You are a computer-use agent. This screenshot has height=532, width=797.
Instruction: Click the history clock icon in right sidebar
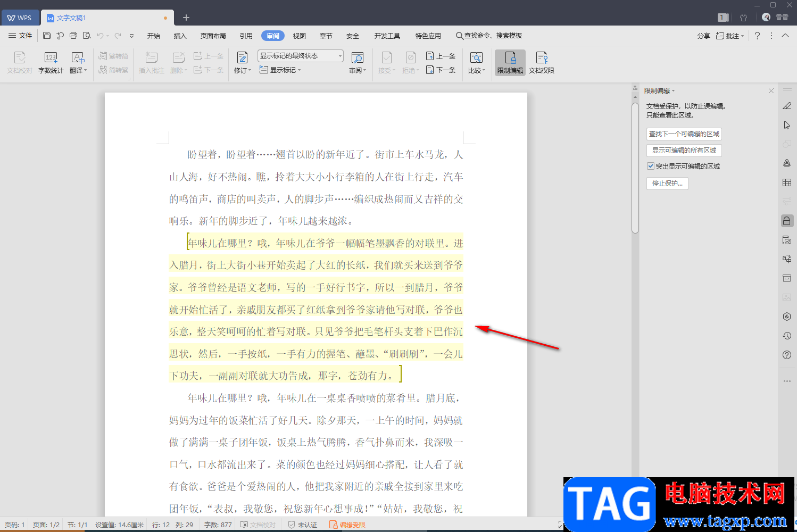[787, 336]
